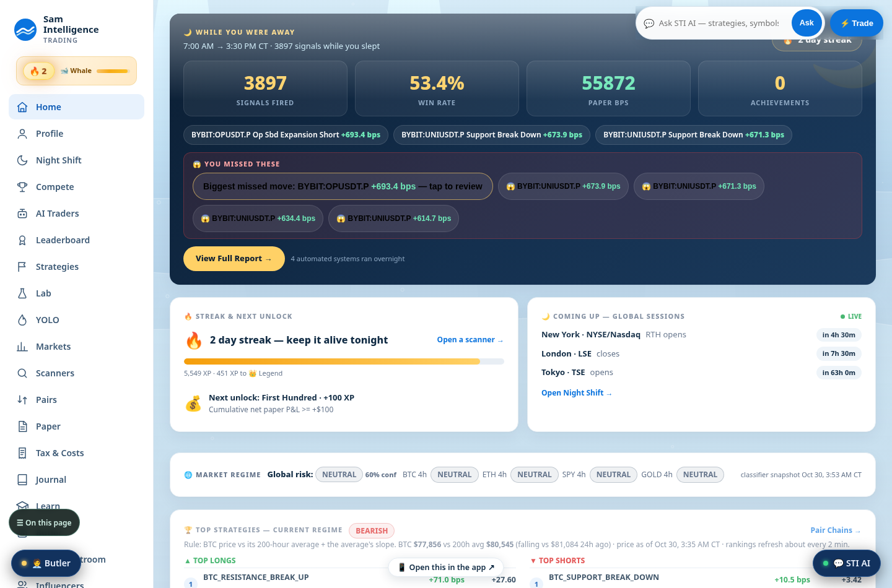Click the Leaderboard medal icon
This screenshot has height=588, width=892.
point(22,240)
